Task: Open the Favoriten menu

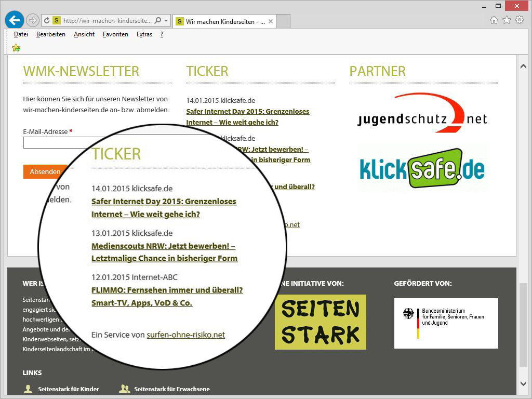Action: [115, 34]
